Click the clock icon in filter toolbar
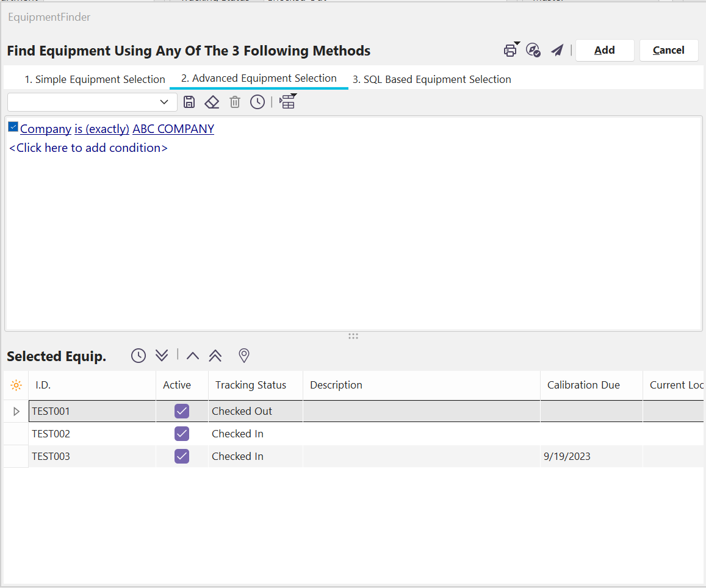This screenshot has height=588, width=706. pos(258,102)
